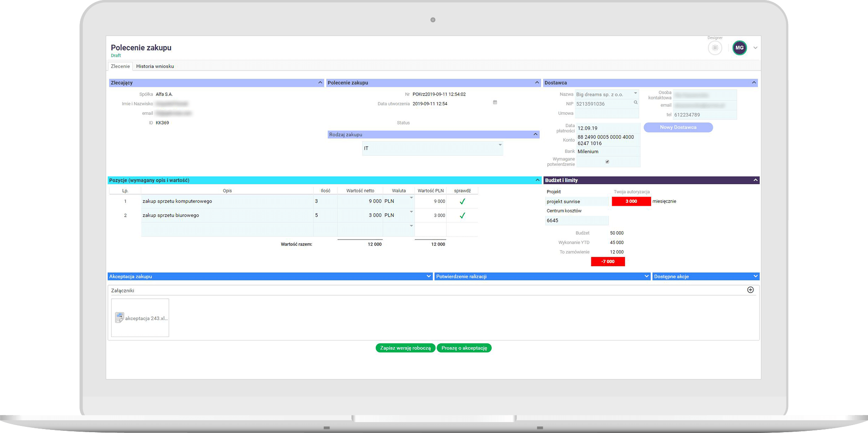Viewport: 868px width, 433px height.
Task: Click the green checkmark for row 1
Action: (x=462, y=202)
